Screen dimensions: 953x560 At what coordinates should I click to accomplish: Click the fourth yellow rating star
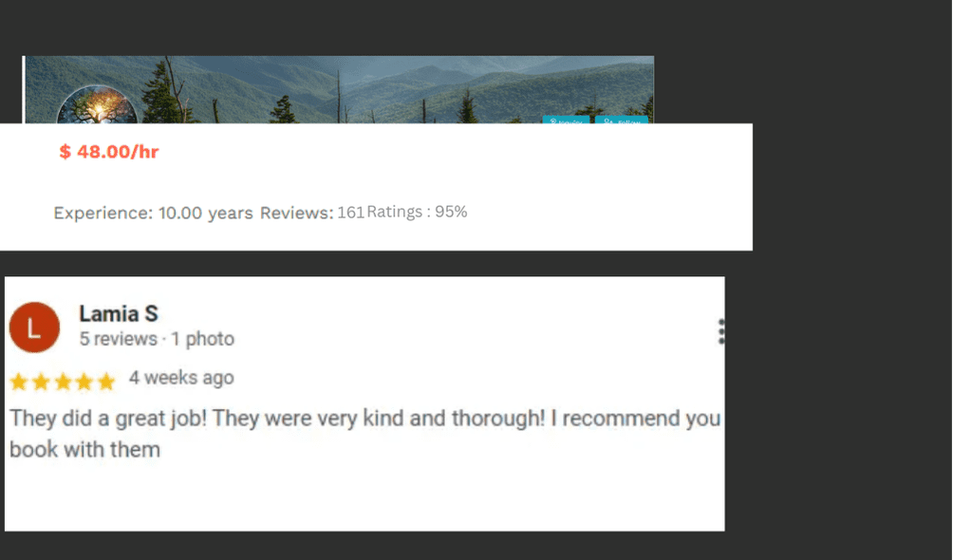84,382
